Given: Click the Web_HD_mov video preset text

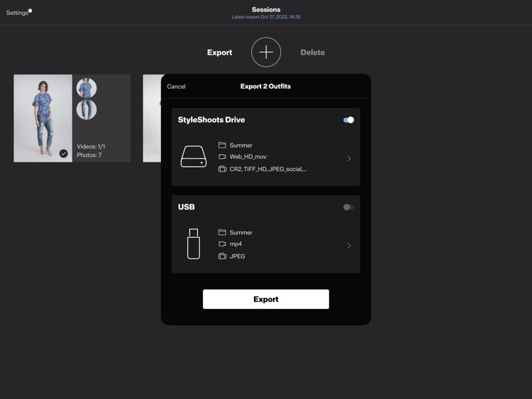Looking at the screenshot, I should [248, 156].
